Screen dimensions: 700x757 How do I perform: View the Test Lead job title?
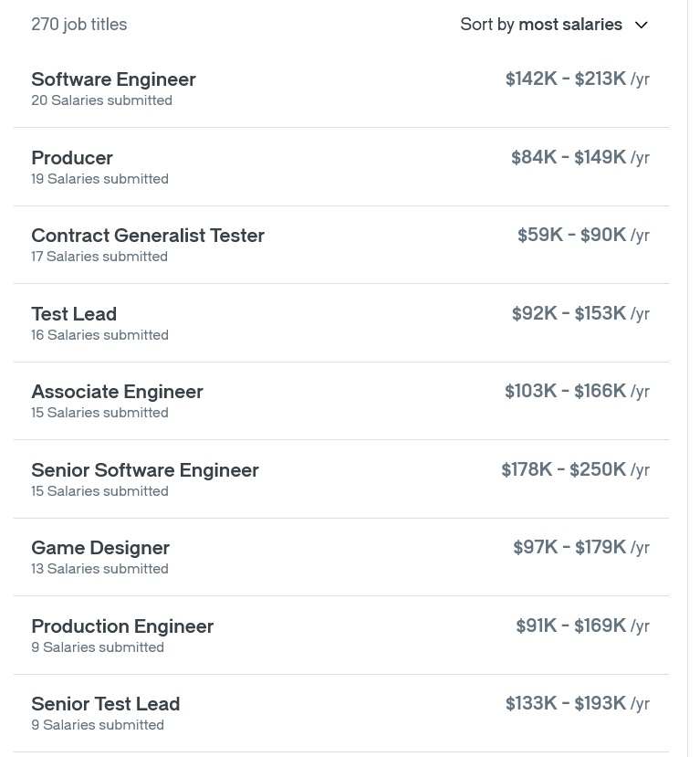tap(74, 314)
